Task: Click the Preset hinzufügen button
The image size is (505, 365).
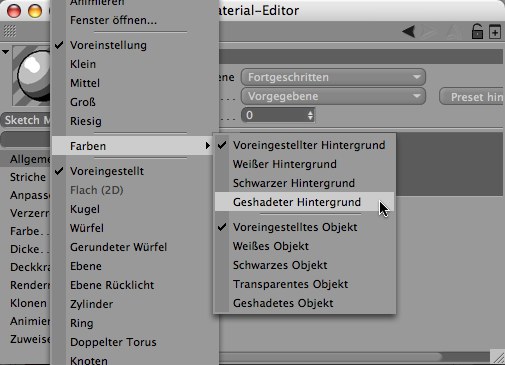Action: click(472, 97)
